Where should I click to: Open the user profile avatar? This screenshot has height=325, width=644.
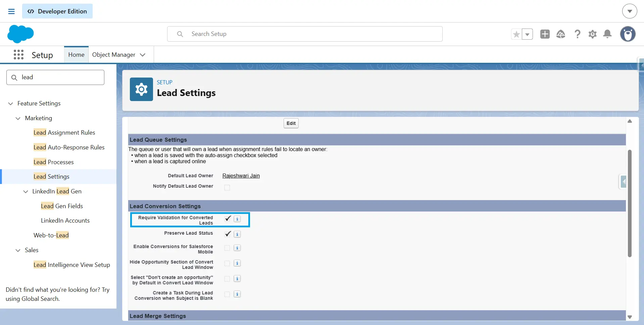pyautogui.click(x=628, y=34)
